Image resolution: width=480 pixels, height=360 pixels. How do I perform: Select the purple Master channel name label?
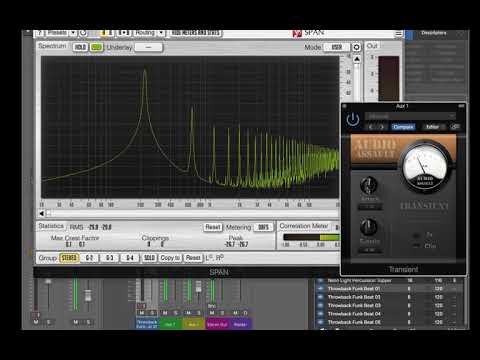(240, 324)
